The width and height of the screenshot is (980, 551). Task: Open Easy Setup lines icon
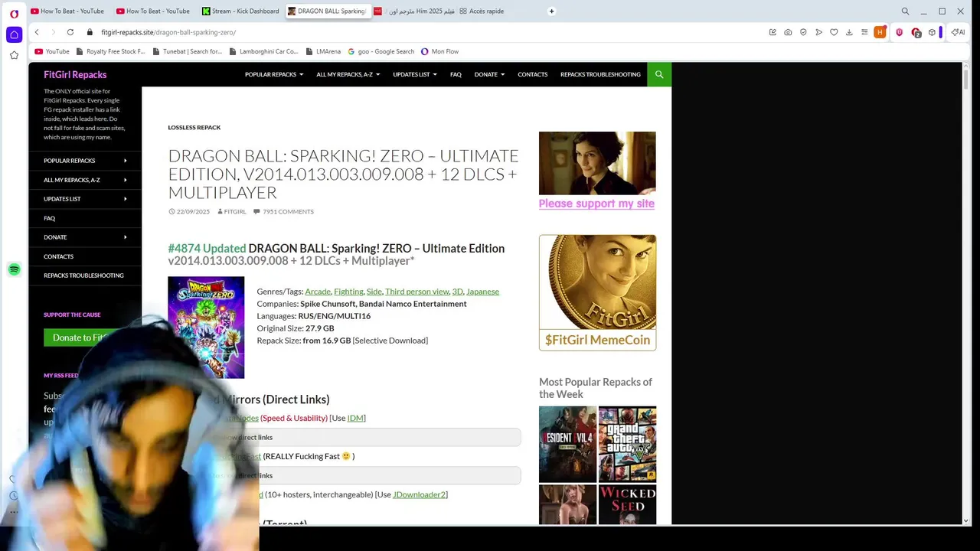coord(864,32)
